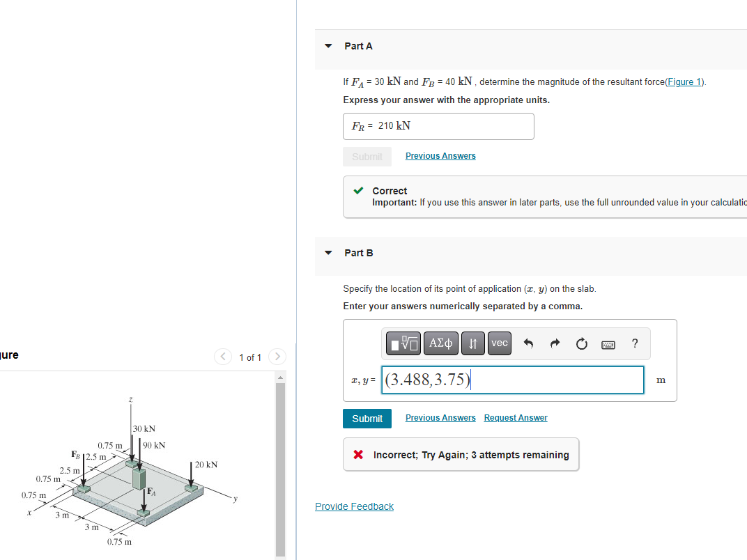Click inside the x,y answer input field
This screenshot has width=747, height=560.
coord(512,380)
